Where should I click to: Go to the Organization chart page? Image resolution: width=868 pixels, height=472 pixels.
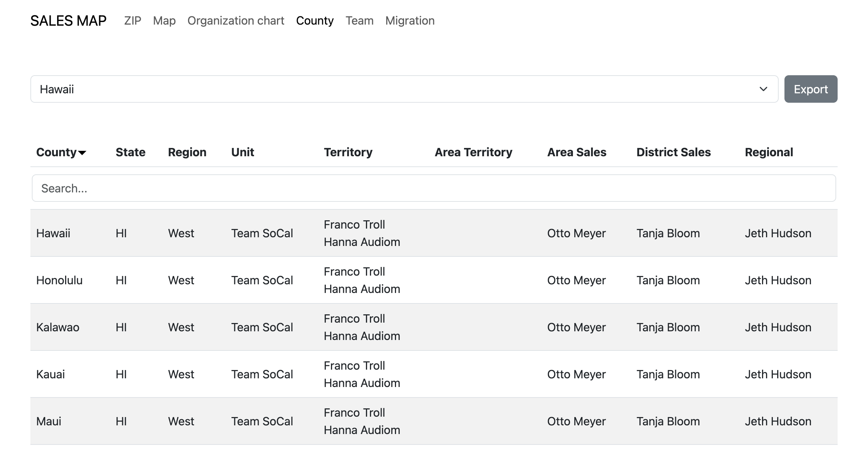(236, 21)
